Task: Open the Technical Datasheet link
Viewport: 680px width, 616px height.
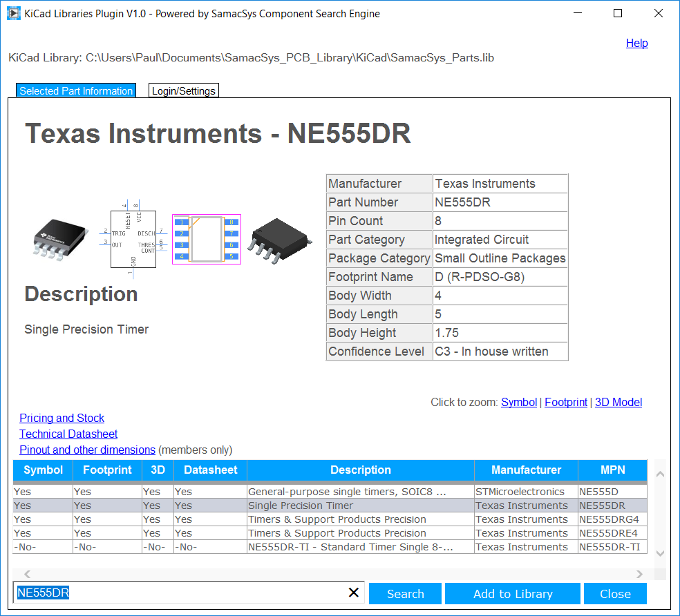Action: pos(68,434)
